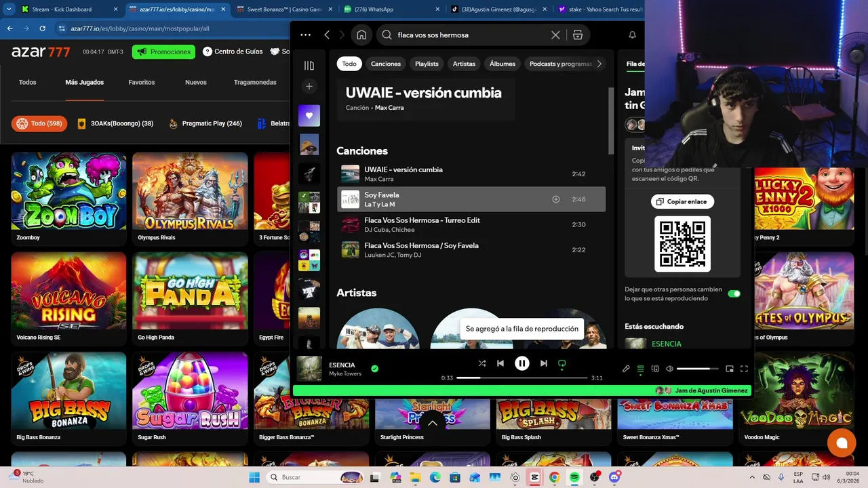Open Centro de Guías on azar777
The image size is (868, 488).
pyautogui.click(x=233, y=52)
